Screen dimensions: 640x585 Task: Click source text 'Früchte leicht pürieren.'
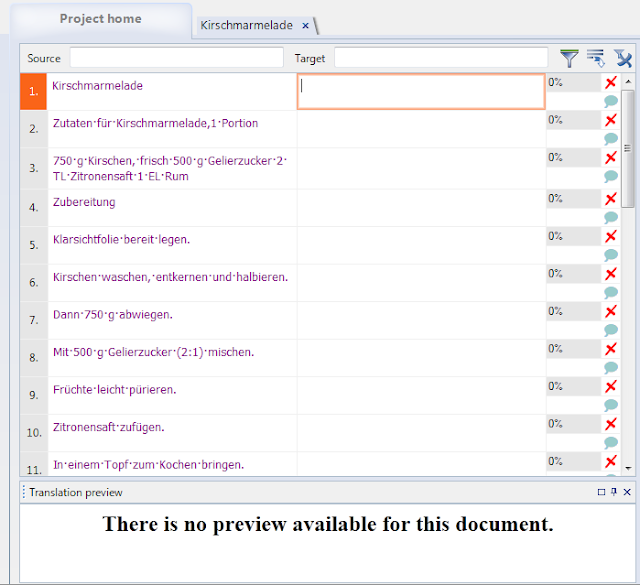click(x=115, y=390)
